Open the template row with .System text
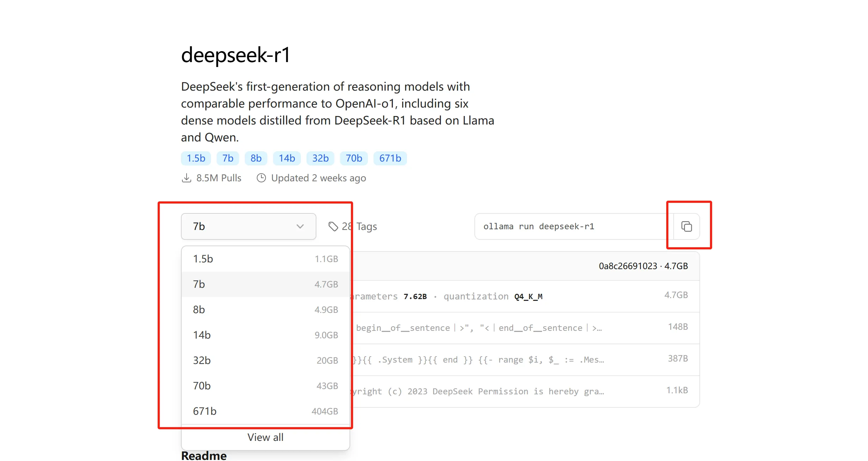The image size is (868, 461). tap(526, 360)
